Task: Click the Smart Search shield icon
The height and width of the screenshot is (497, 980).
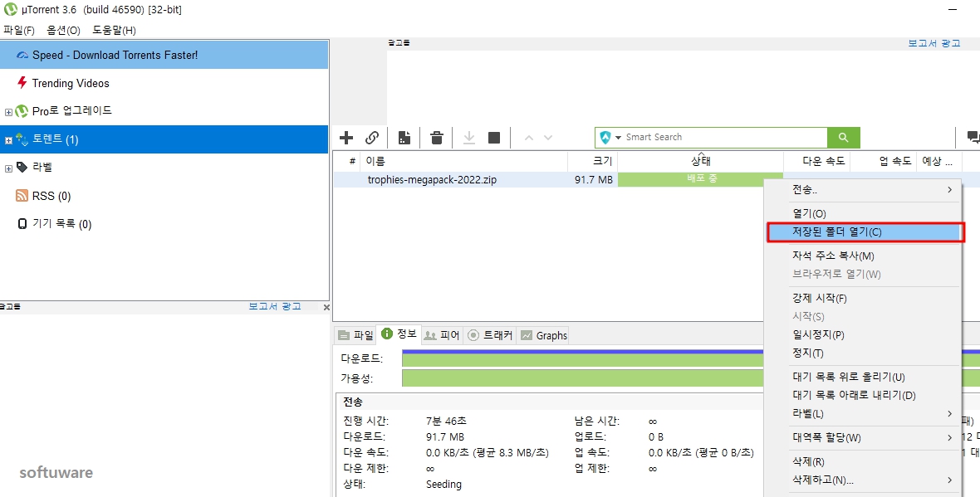Action: coord(605,138)
